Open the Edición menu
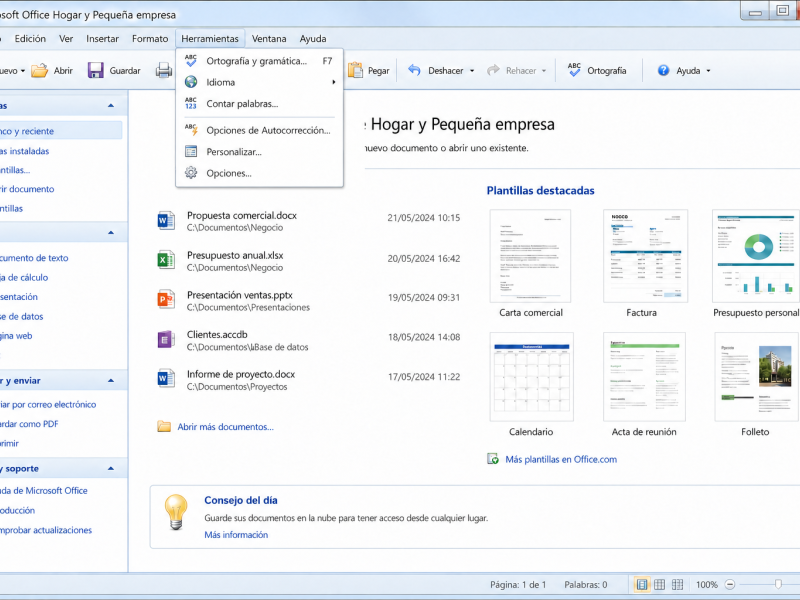 click(x=30, y=39)
